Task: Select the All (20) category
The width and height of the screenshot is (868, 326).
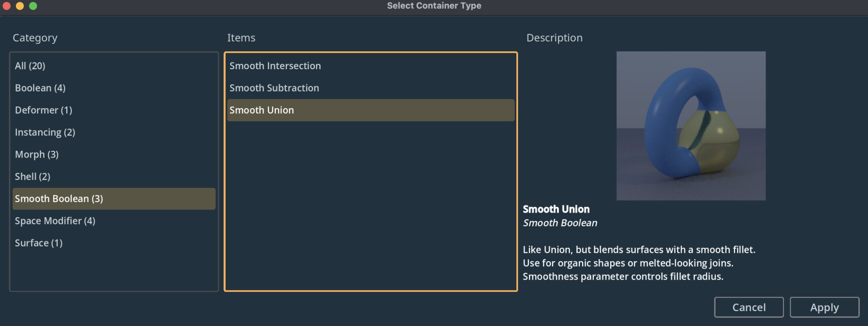Action: pyautogui.click(x=114, y=66)
